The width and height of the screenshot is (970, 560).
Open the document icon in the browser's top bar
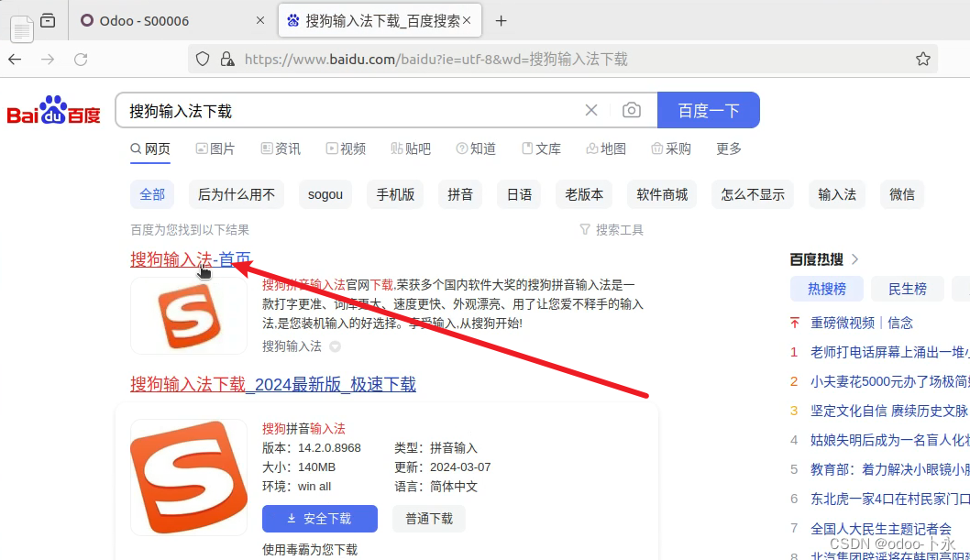coord(22,28)
